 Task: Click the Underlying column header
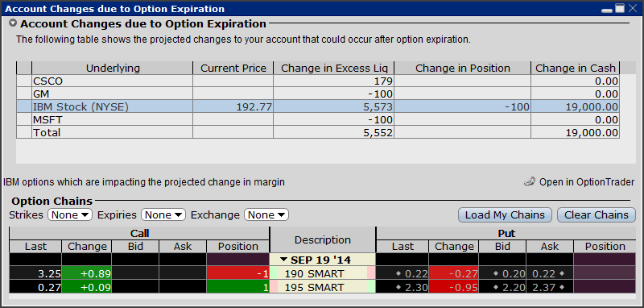coord(112,69)
